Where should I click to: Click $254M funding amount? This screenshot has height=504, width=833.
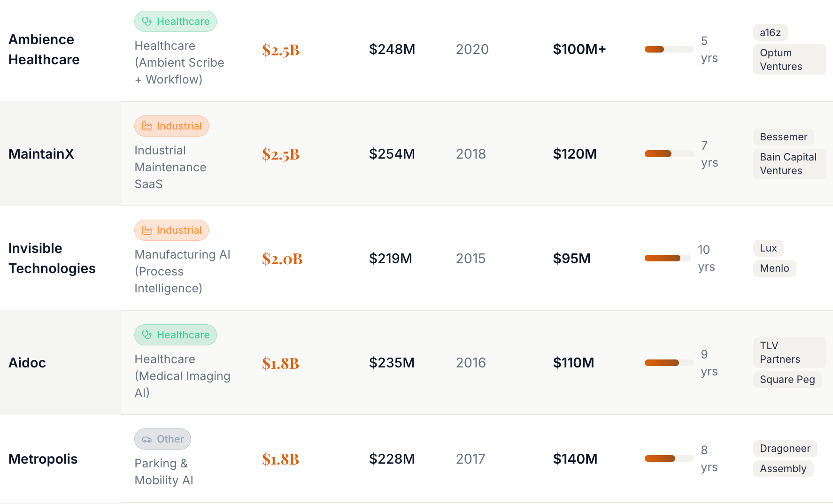click(x=392, y=154)
